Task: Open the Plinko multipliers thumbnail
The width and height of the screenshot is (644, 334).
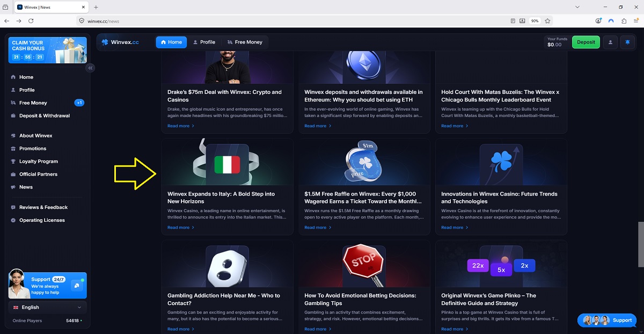Action: (x=501, y=264)
